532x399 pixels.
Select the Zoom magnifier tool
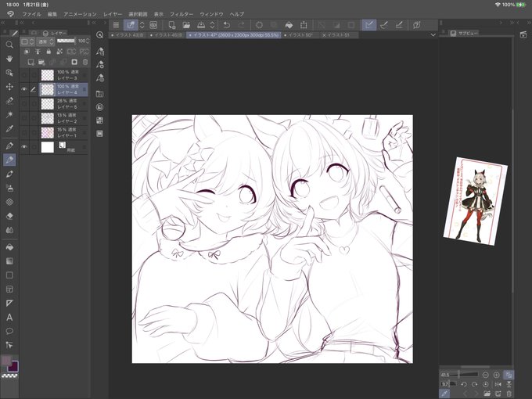click(9, 45)
